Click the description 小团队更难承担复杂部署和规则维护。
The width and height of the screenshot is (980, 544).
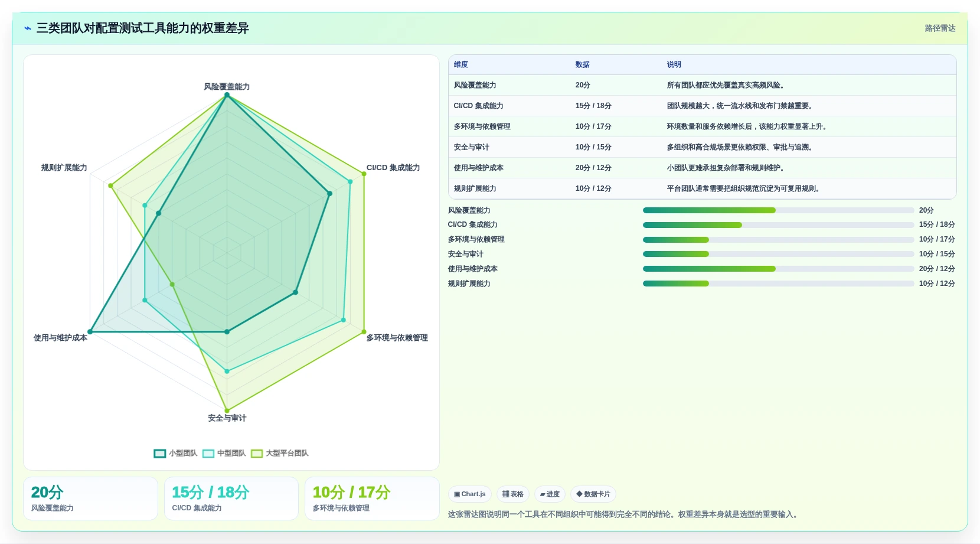coord(727,168)
